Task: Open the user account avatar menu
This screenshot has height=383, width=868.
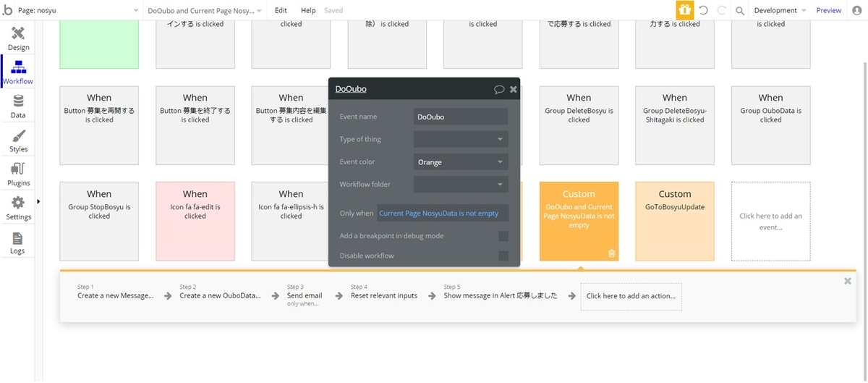Action: click(x=857, y=10)
